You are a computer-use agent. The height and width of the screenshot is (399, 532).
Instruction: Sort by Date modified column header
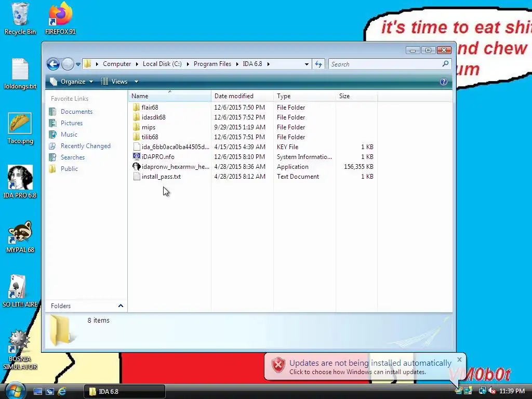point(242,96)
